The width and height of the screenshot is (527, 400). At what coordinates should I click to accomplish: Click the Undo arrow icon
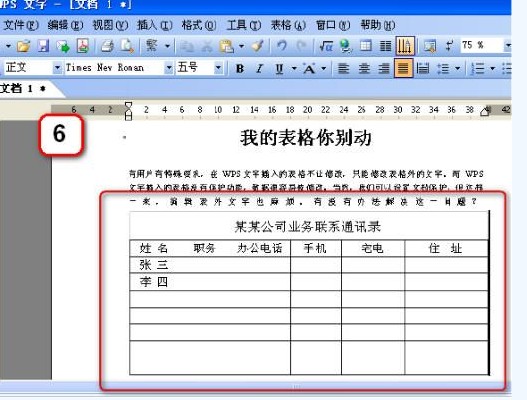click(282, 46)
